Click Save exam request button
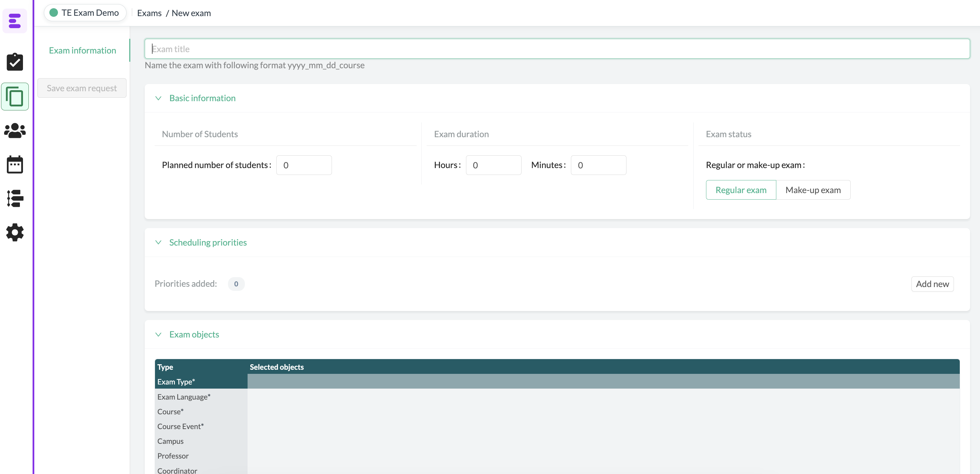The image size is (980, 474). click(82, 88)
